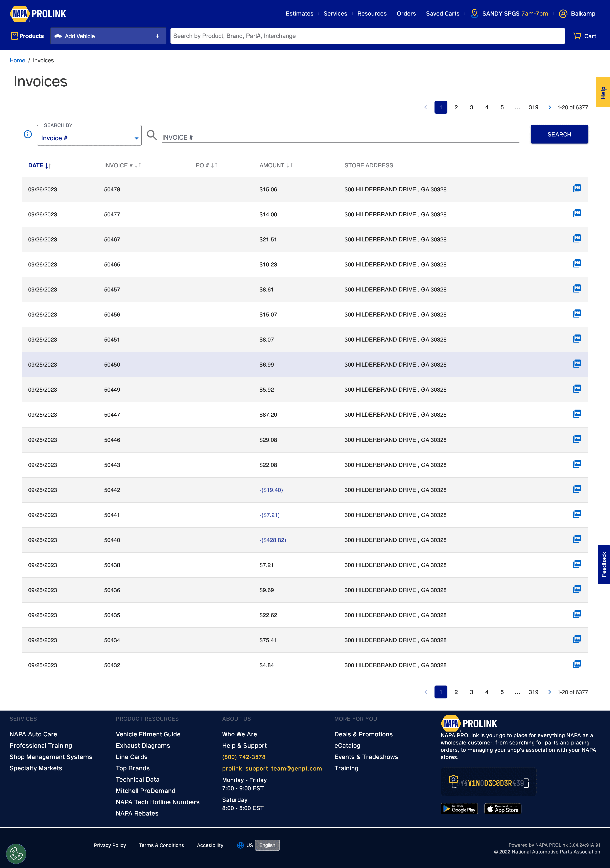Image resolution: width=610 pixels, height=868 pixels.
Task: Open NAPA Rebates link
Action: tap(137, 813)
